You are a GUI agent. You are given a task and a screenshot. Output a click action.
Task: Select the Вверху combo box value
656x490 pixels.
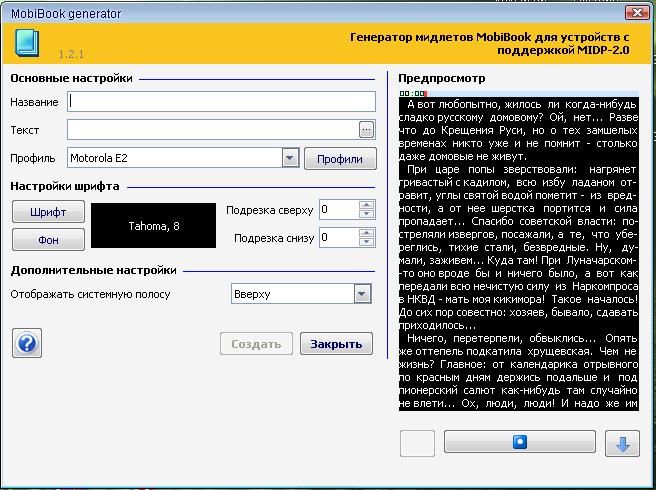301,294
